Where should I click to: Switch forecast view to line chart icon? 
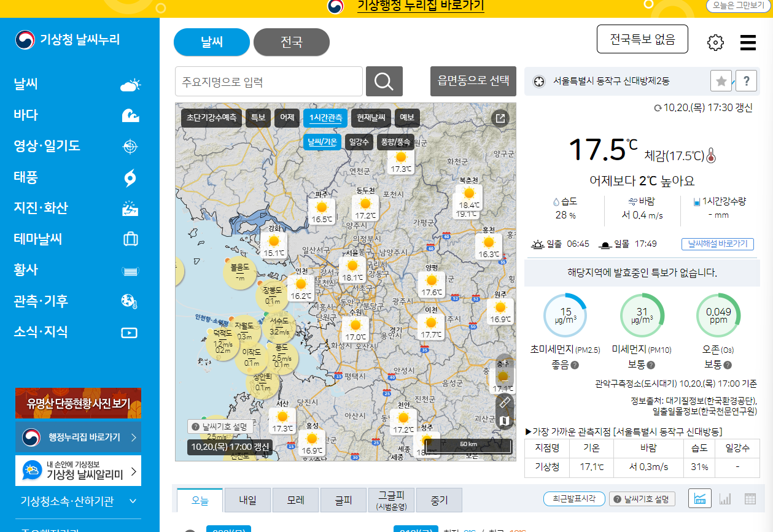[699, 499]
